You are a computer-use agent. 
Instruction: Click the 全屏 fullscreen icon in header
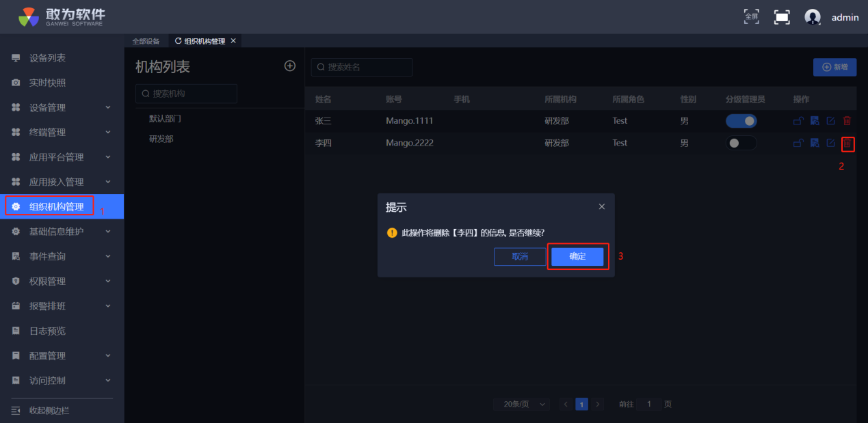[751, 16]
